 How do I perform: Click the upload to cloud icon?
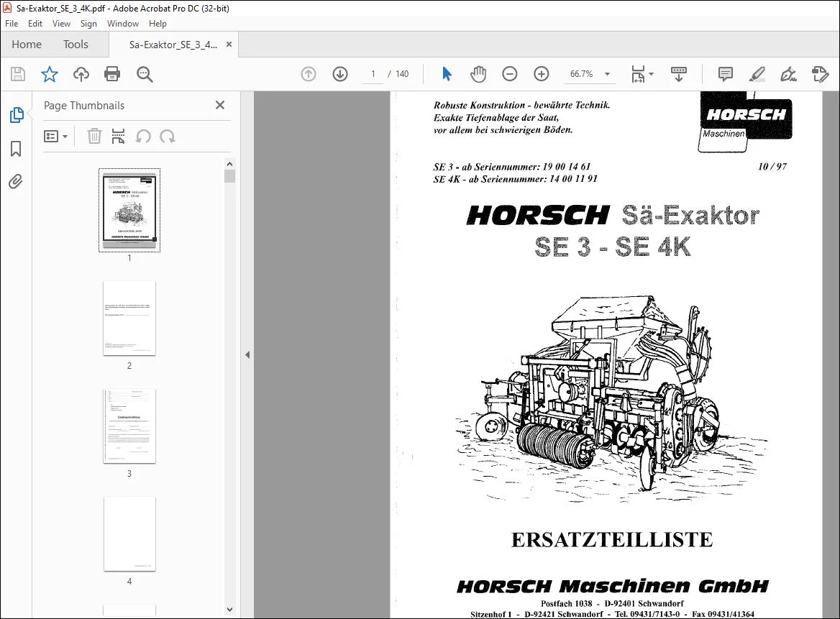tap(81, 74)
